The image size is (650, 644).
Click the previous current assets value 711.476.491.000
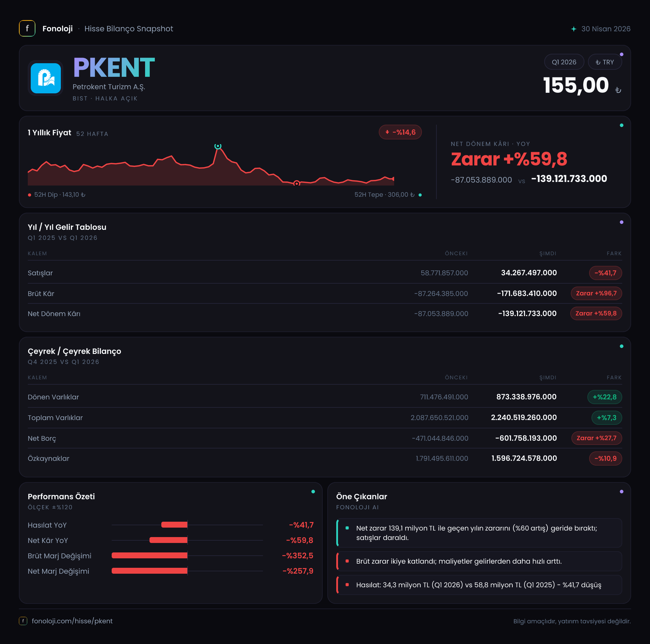(444, 397)
